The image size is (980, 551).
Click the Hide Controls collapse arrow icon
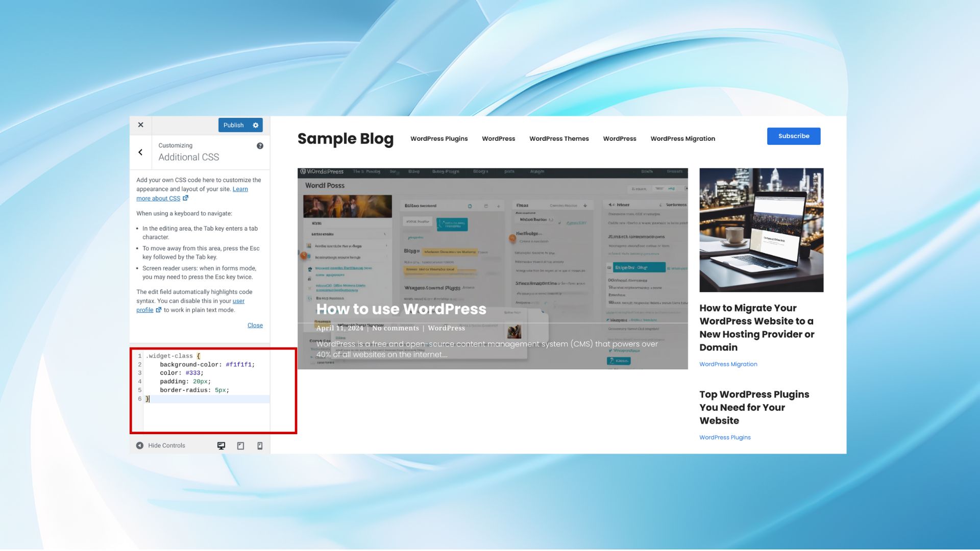point(140,446)
